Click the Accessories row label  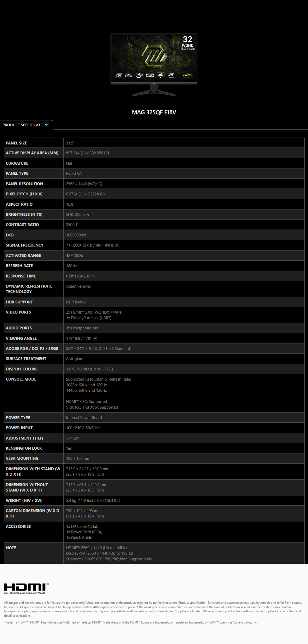click(x=18, y=526)
